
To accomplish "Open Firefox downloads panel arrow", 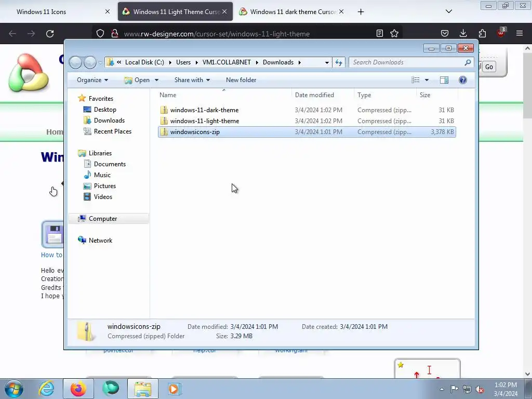I will pyautogui.click(x=463, y=33).
